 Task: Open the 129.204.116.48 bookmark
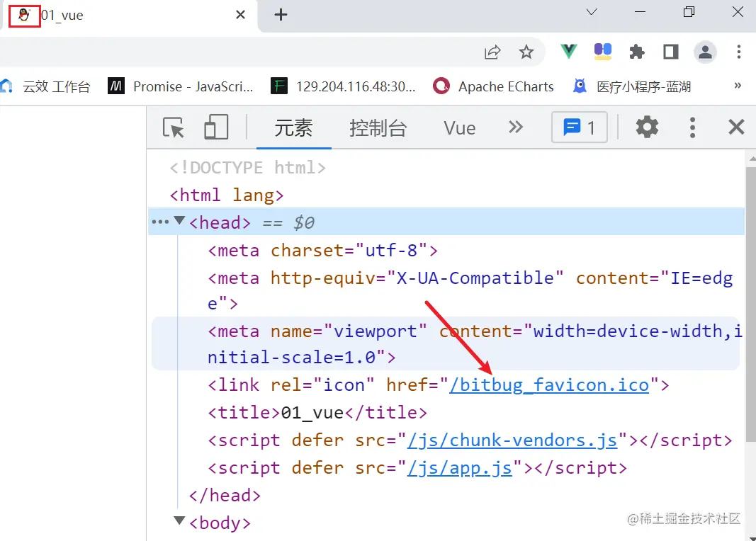coord(343,86)
